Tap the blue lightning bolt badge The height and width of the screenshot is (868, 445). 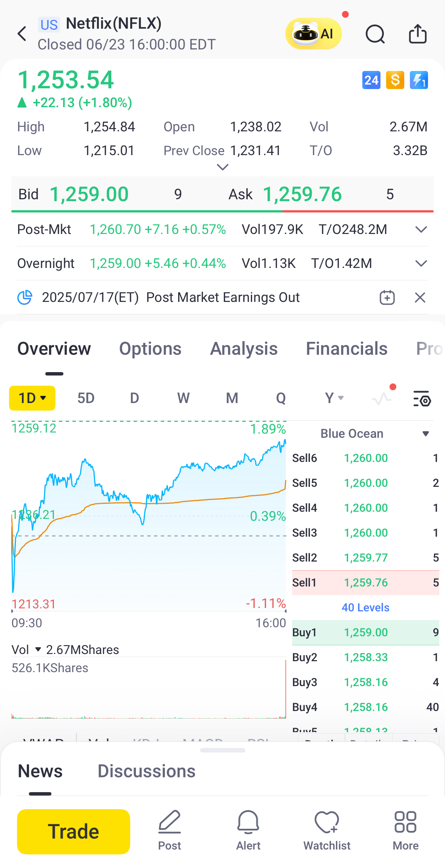click(x=419, y=80)
